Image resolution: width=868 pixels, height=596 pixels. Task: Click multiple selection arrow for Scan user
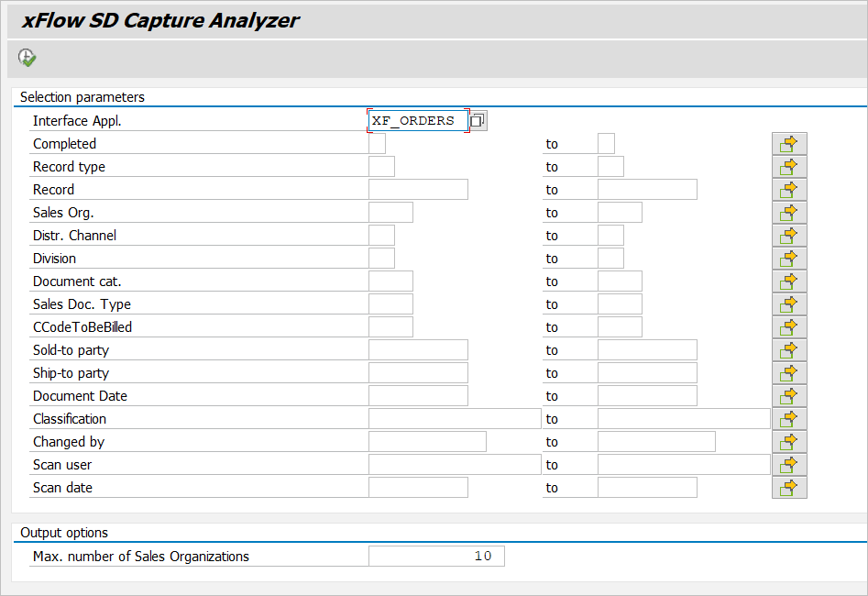[788, 465]
